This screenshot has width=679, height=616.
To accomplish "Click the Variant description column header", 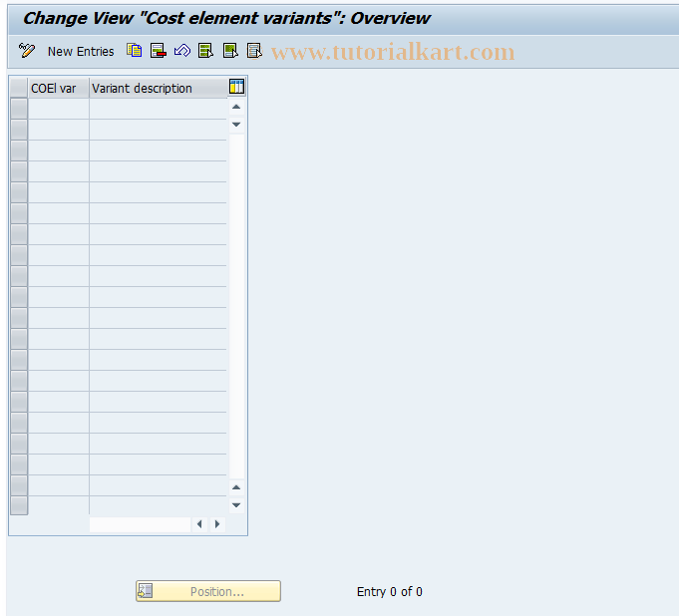I will [159, 89].
